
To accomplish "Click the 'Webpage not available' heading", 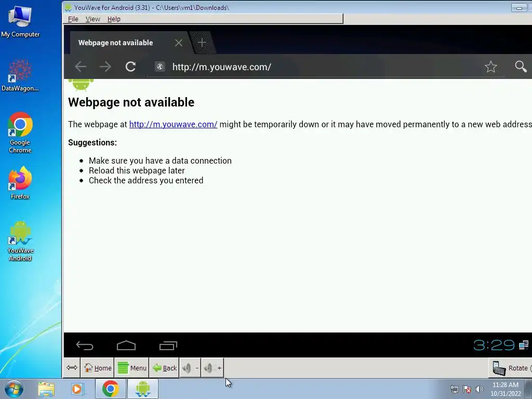I will pyautogui.click(x=131, y=102).
